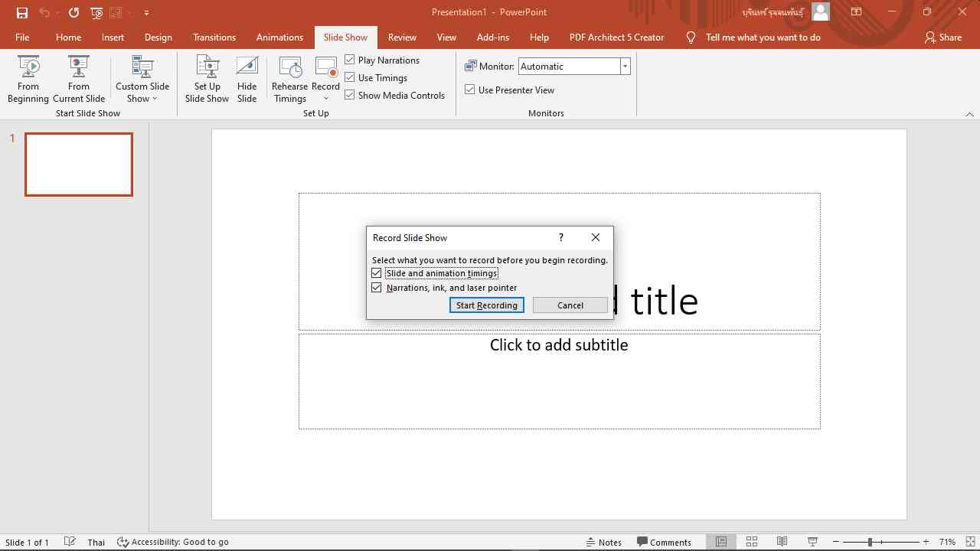Open Reading View from status bar
This screenshot has width=980, height=551.
782,542
